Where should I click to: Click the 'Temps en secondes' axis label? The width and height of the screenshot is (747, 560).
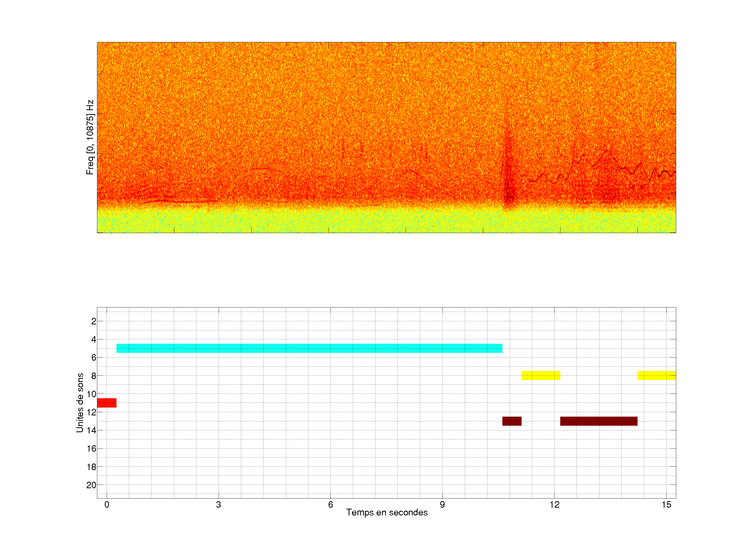click(387, 512)
